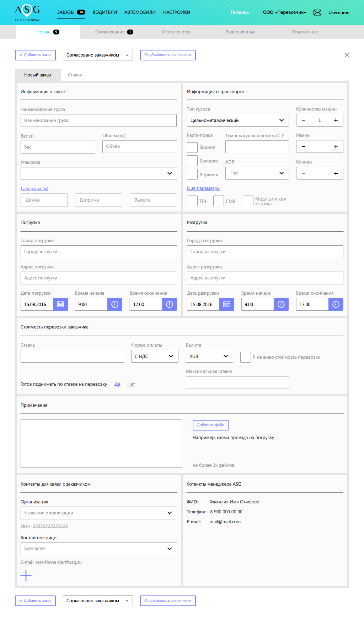Add another contact with plus icon
Viewport: 364px width, 620px height.
coord(26,576)
